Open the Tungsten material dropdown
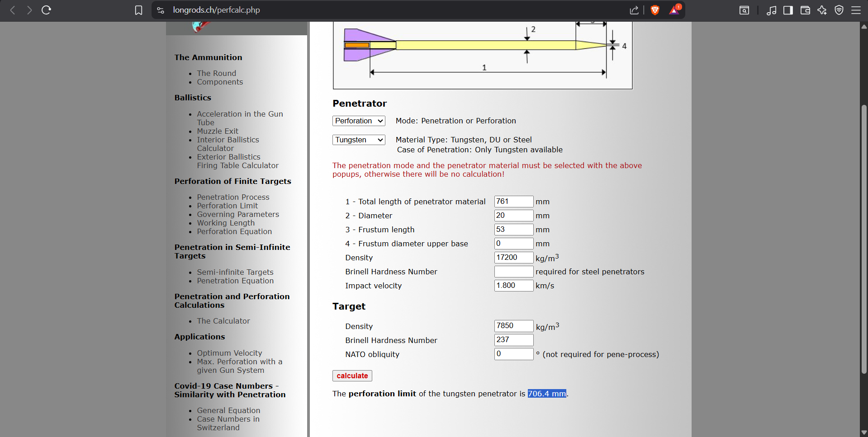The height and width of the screenshot is (437, 868). pos(359,140)
